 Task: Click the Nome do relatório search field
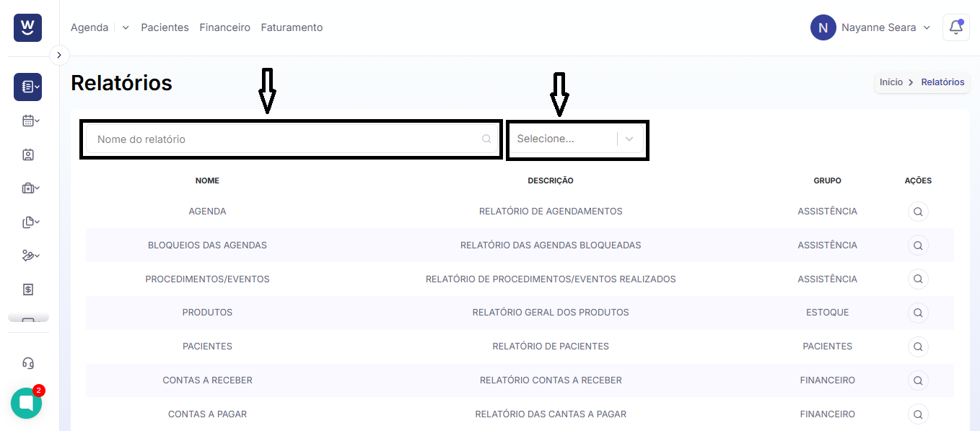[x=291, y=139]
